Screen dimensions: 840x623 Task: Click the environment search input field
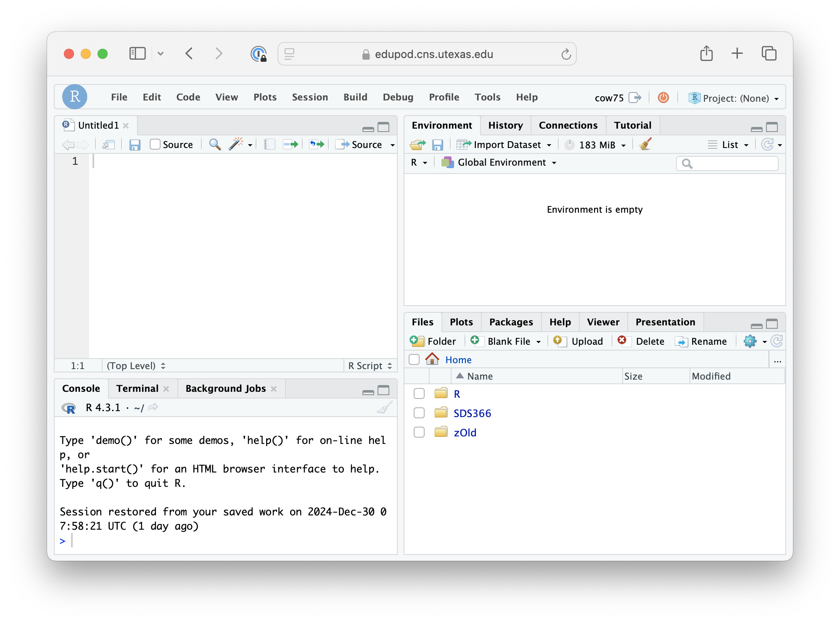tap(732, 164)
